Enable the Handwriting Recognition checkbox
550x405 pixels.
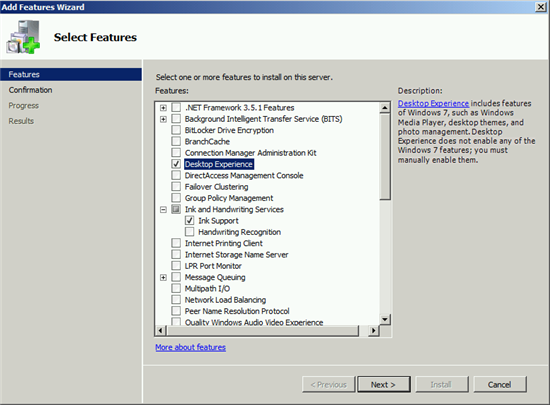(189, 232)
